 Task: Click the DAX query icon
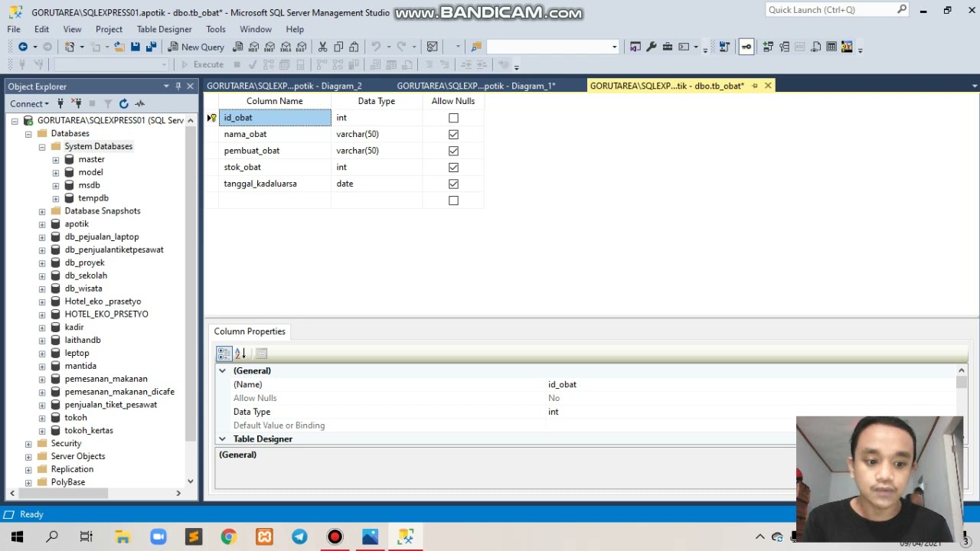[x=302, y=47]
